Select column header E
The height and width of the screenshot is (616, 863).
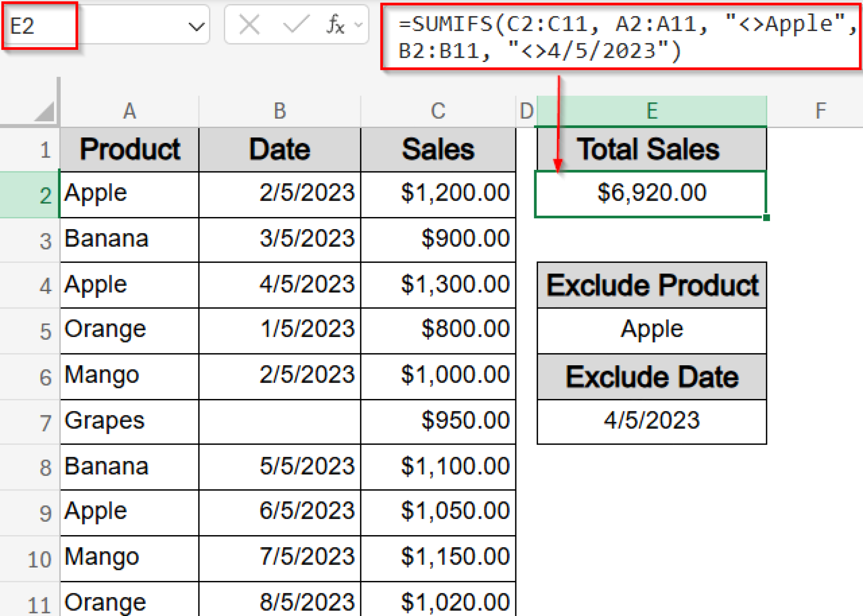tap(651, 110)
